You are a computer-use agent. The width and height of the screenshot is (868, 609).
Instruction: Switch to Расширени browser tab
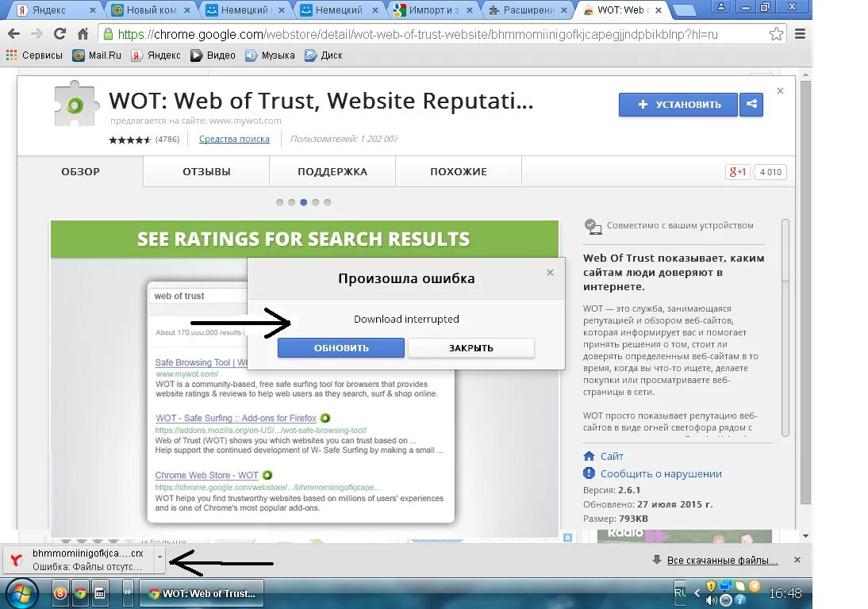coord(527,10)
